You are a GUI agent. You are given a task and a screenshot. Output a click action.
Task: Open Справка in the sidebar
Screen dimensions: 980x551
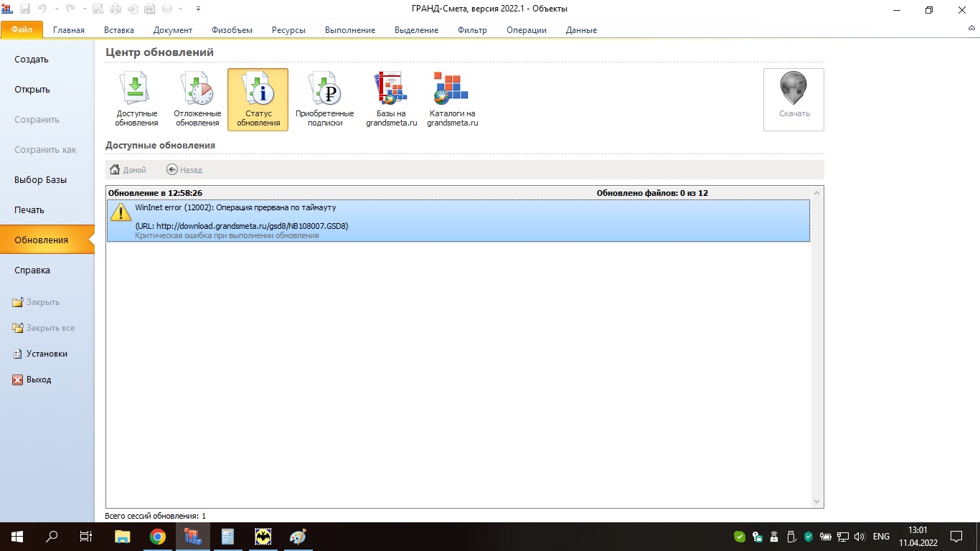pyautogui.click(x=47, y=270)
